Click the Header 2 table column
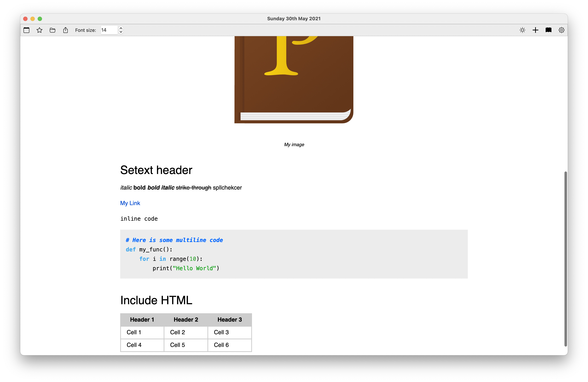The width and height of the screenshot is (588, 382). (x=186, y=320)
